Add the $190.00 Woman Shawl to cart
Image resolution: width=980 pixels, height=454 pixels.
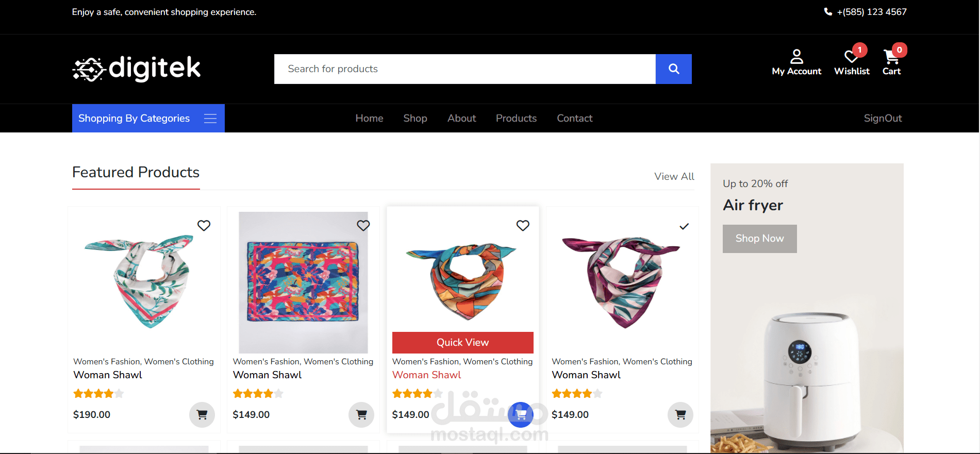click(202, 414)
